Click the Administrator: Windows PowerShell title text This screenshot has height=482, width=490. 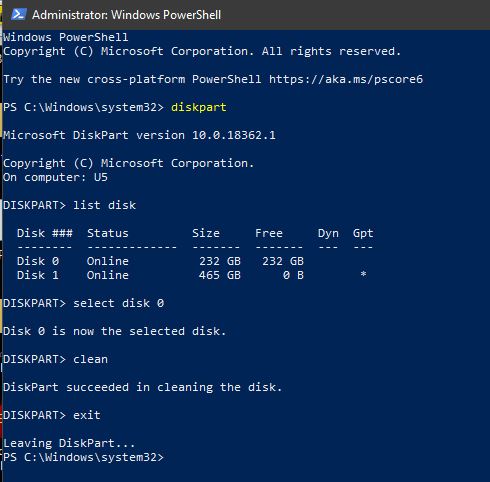click(126, 15)
